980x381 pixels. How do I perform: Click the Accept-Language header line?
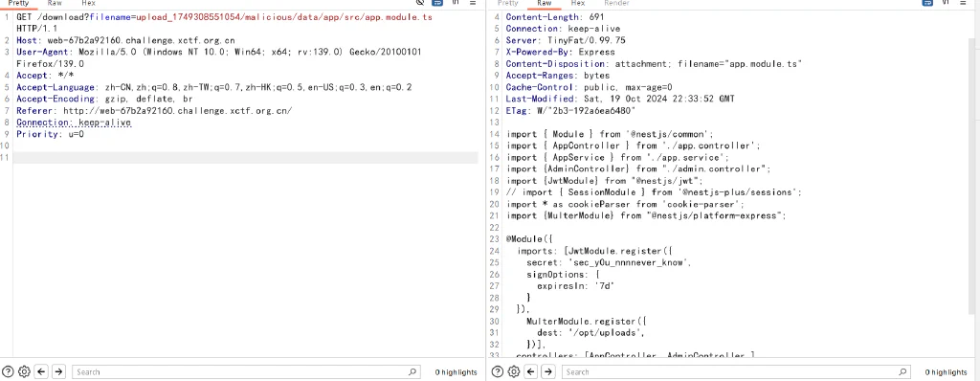(x=213, y=87)
